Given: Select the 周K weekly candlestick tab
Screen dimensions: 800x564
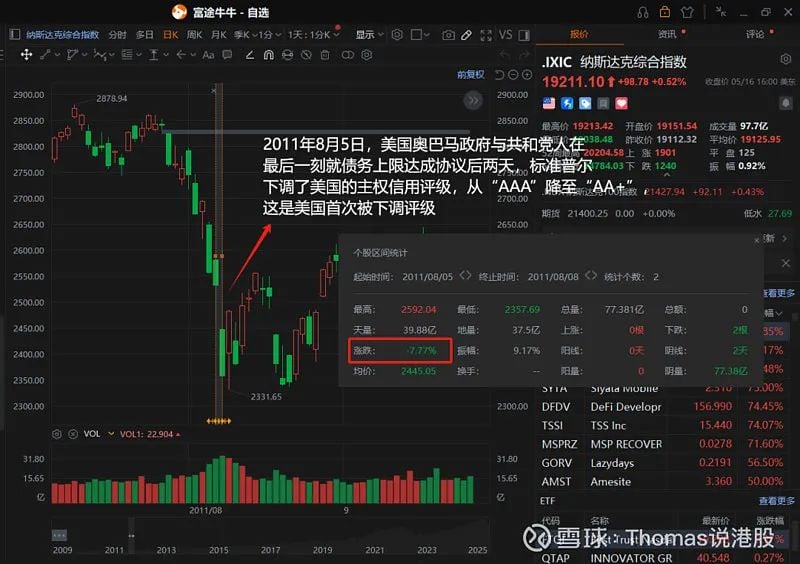Looking at the screenshot, I should (194, 35).
